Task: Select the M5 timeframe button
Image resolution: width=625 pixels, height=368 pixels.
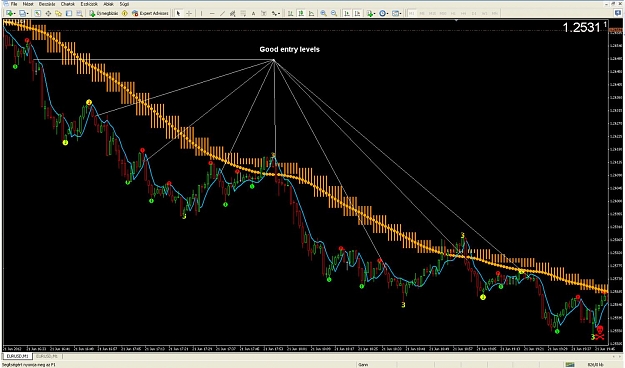Action: click(422, 13)
